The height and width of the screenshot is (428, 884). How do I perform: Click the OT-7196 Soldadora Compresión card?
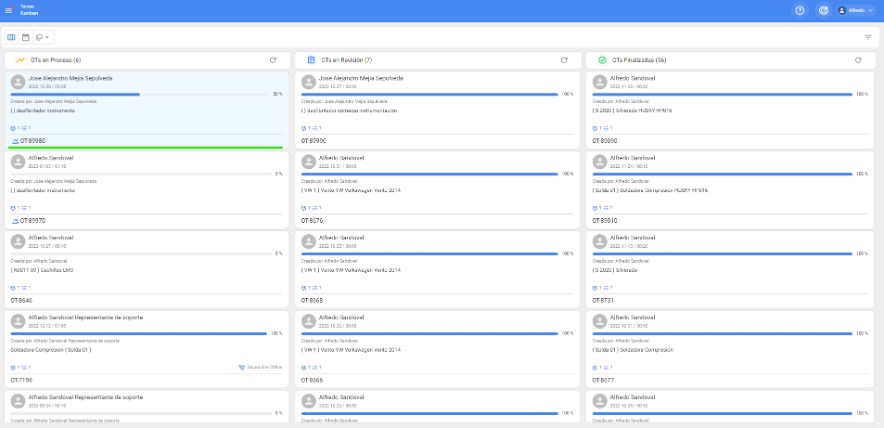(60, 349)
